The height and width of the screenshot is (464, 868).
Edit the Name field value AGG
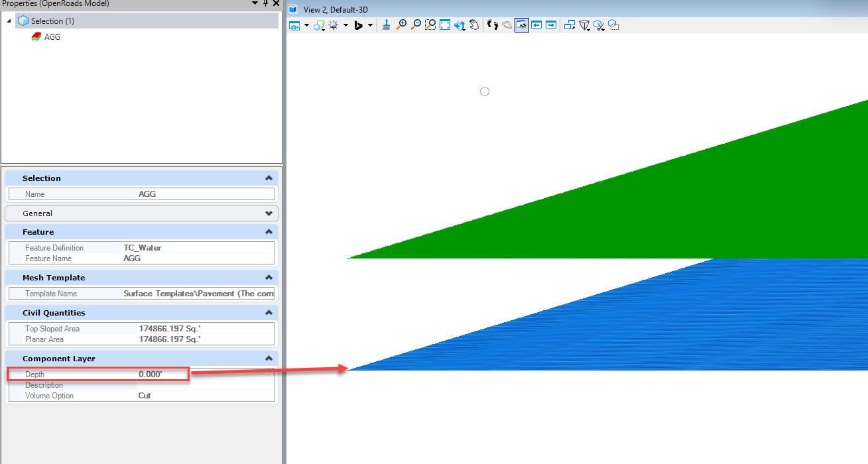pos(205,194)
